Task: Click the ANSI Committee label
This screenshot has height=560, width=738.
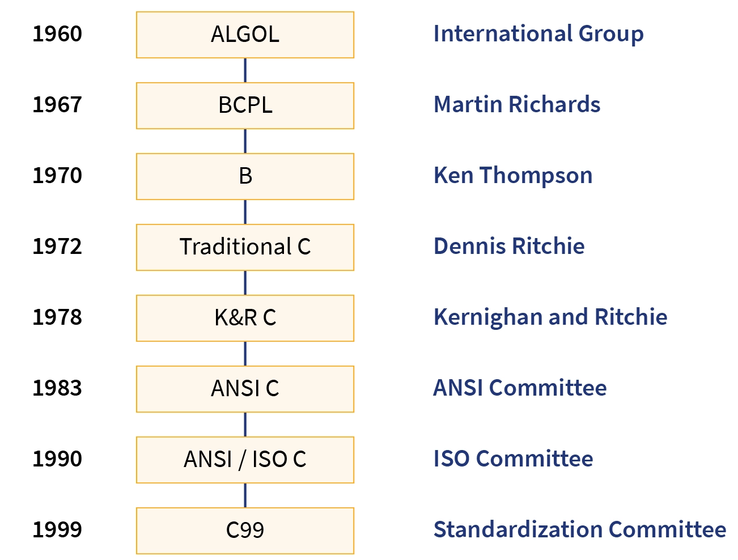Action: point(520,388)
